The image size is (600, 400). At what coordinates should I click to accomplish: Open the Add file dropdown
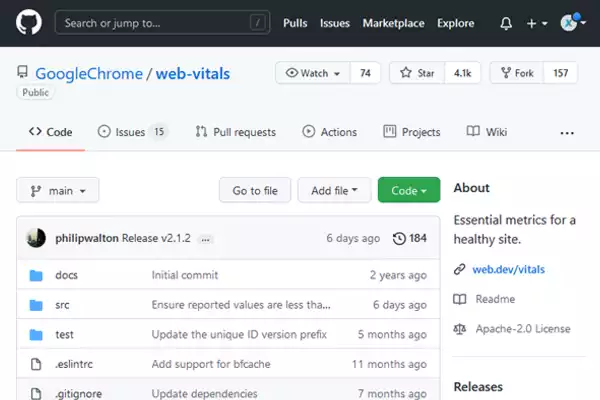334,190
